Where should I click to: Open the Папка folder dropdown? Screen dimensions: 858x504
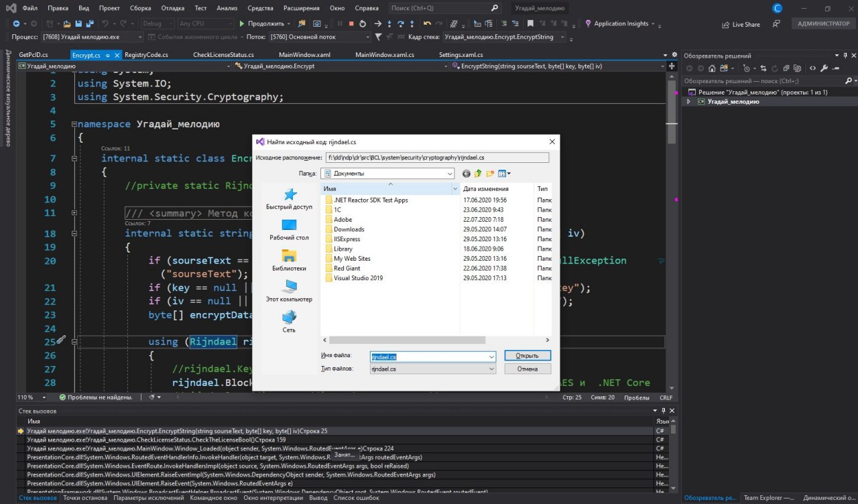point(449,174)
